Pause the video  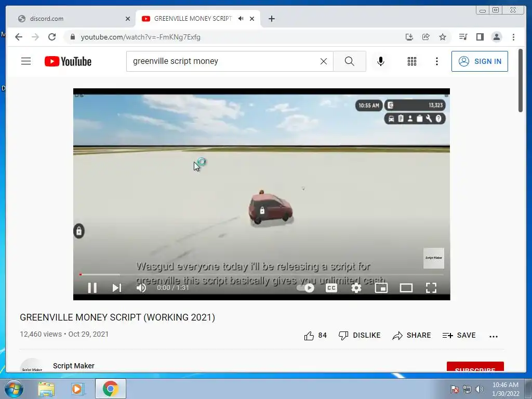click(x=92, y=288)
